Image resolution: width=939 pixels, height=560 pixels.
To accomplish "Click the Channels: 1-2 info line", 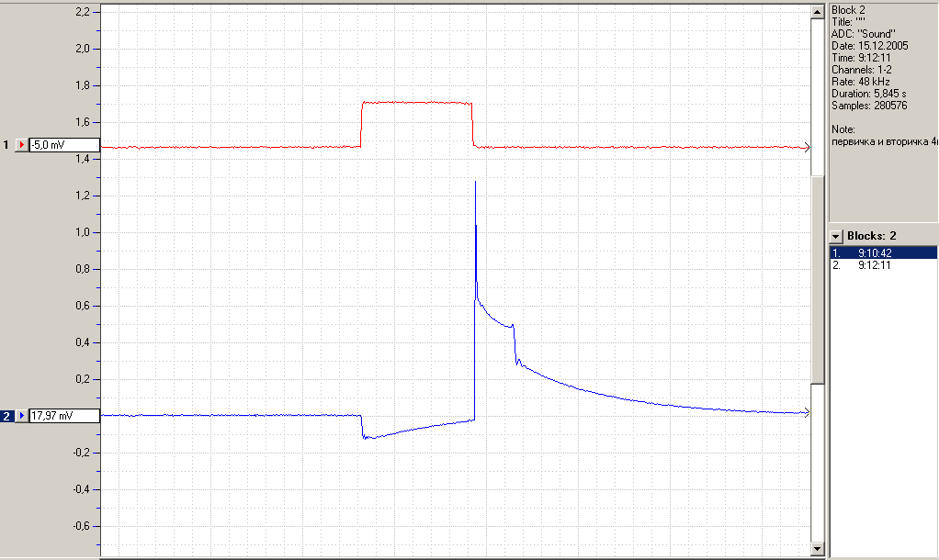I will pyautogui.click(x=861, y=70).
